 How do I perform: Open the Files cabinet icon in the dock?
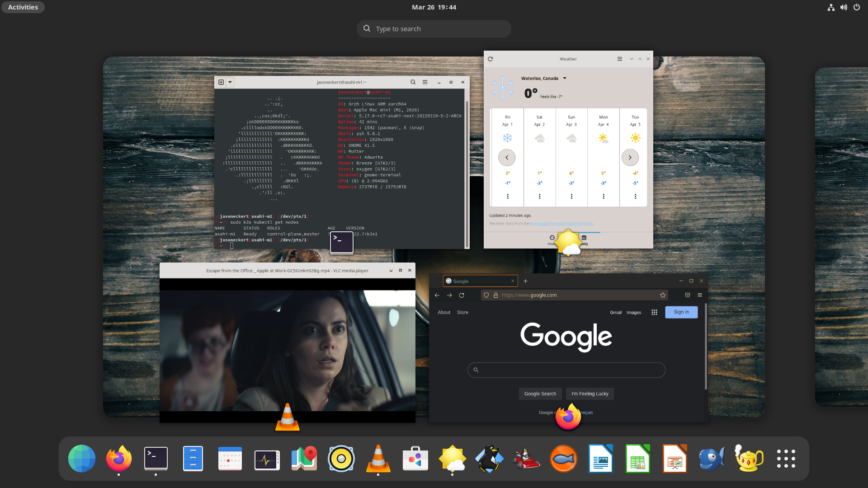193,458
